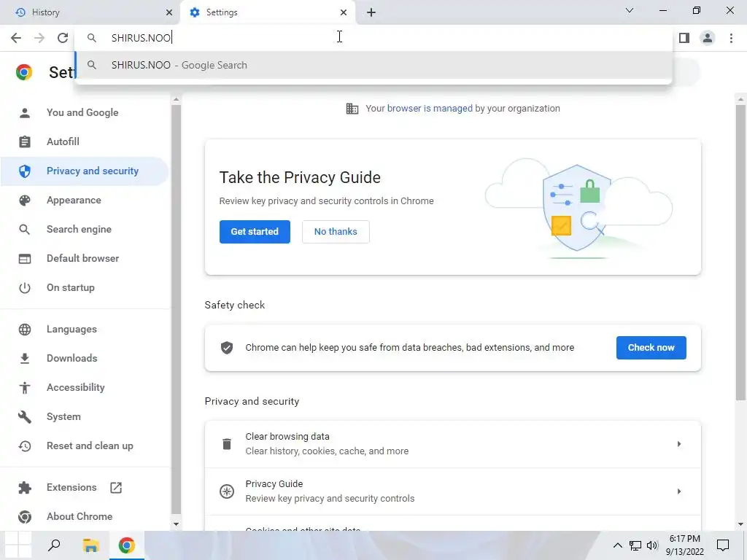Open Chrome's three-dot menu
This screenshot has width=747, height=560.
(x=731, y=38)
